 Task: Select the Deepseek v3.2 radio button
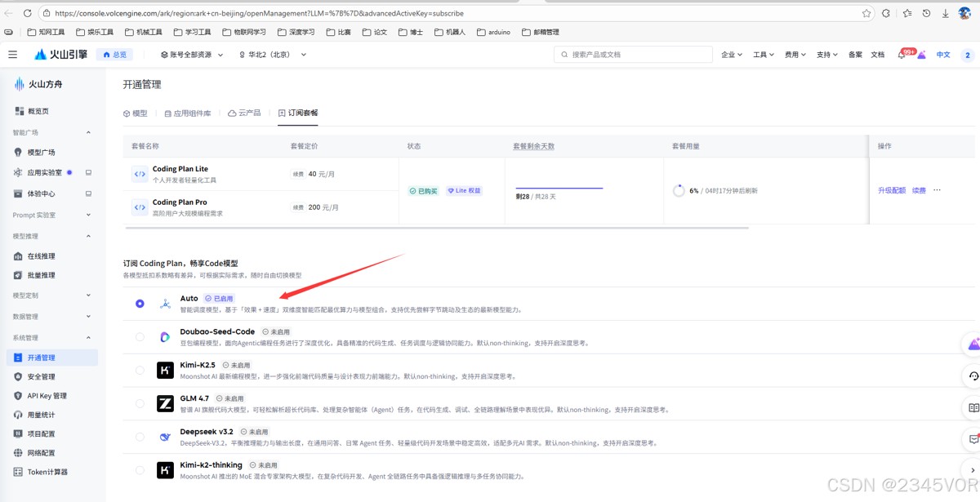tap(140, 437)
